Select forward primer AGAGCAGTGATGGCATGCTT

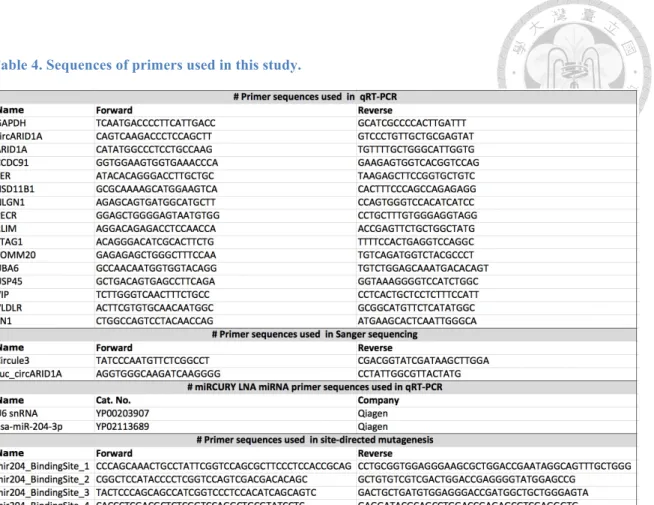point(156,202)
